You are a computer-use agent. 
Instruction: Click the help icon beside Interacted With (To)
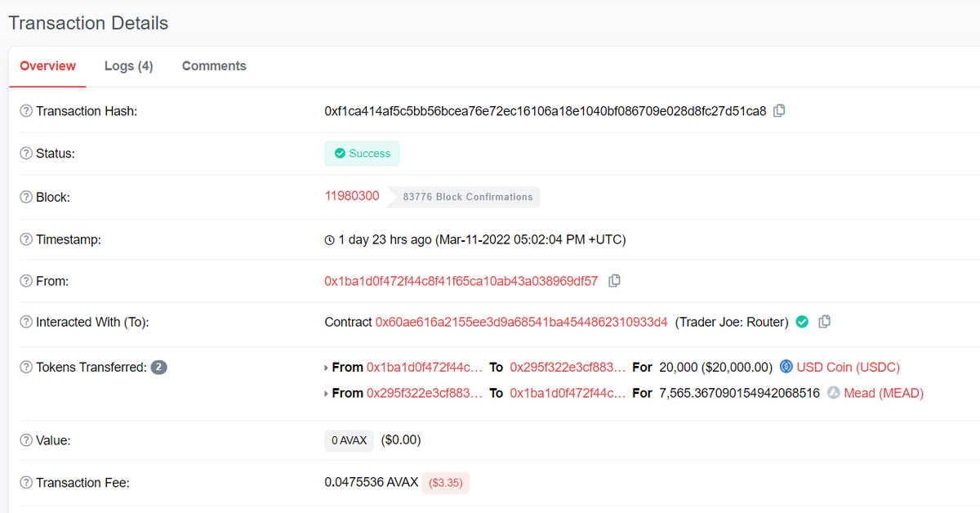point(26,323)
